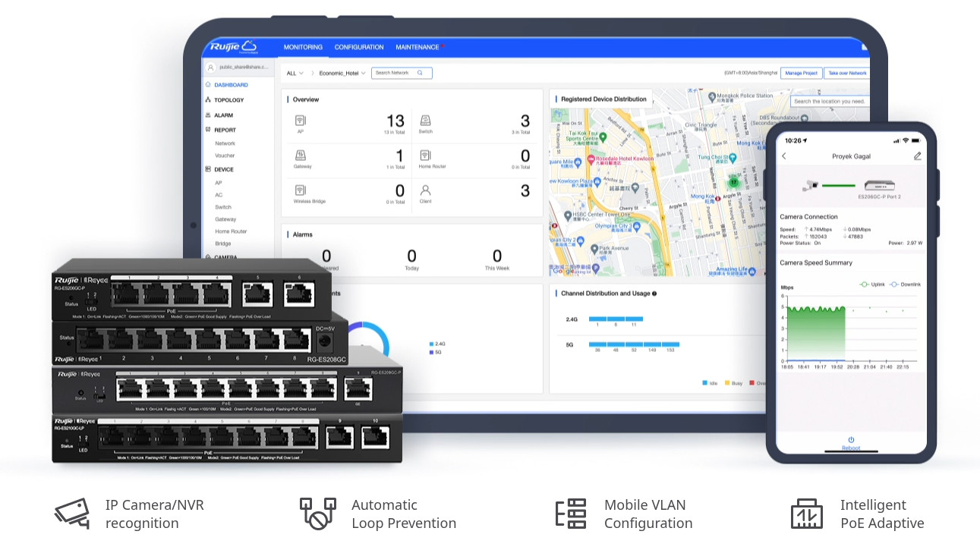
Task: Click the Device icon in the sidebar
Action: [208, 169]
